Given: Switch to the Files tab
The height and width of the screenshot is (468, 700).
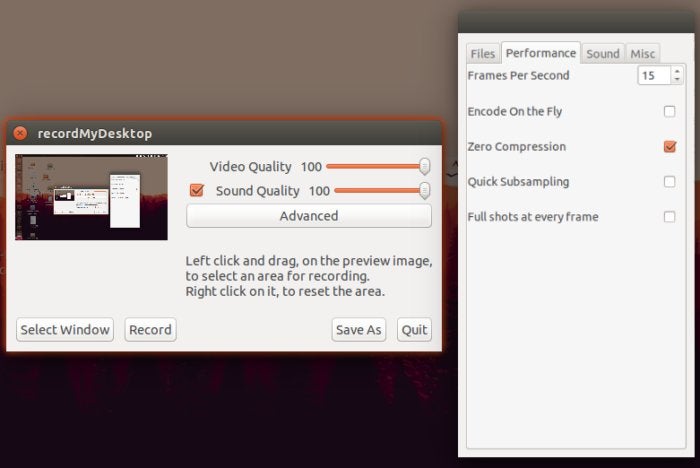Looking at the screenshot, I should [483, 54].
